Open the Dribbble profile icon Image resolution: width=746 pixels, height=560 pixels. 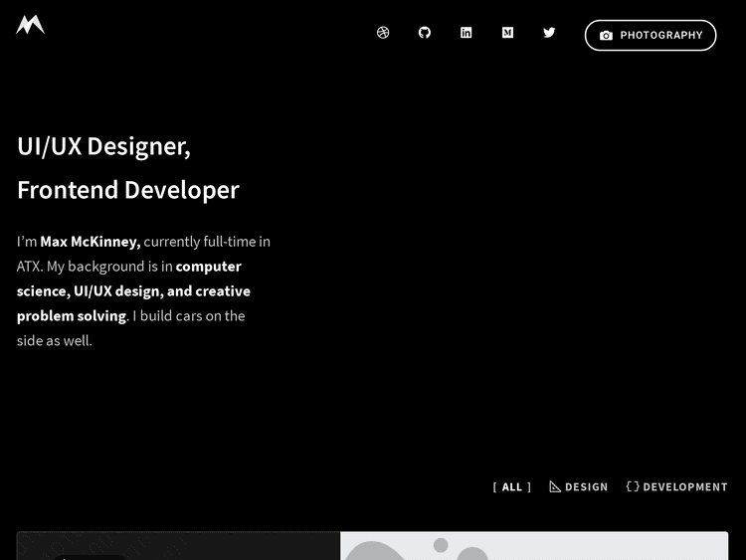(383, 33)
